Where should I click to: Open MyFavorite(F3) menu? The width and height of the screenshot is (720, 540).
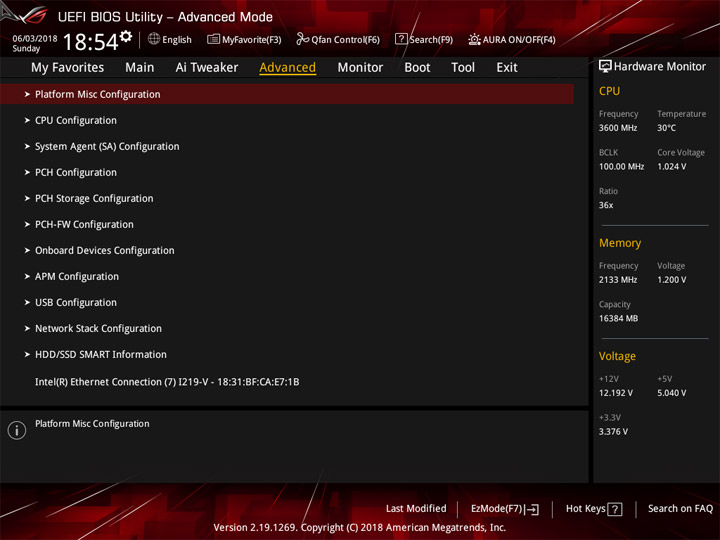pyautogui.click(x=244, y=39)
